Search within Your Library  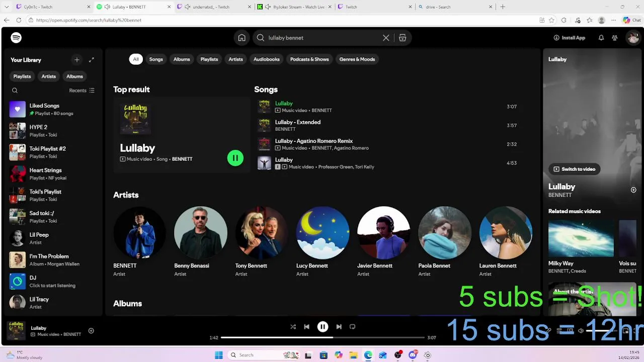(15, 90)
